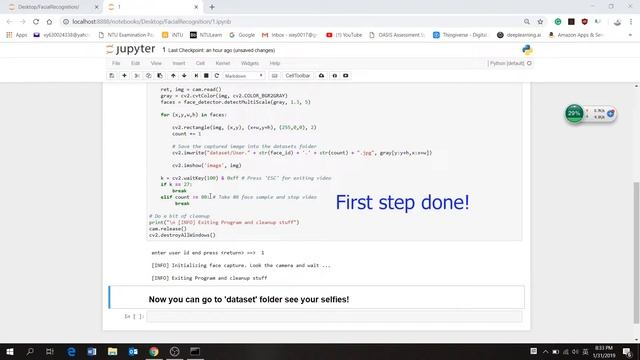Image resolution: width=640 pixels, height=360 pixels.
Task: Click the Python kernel logo icon
Action: 527,50
